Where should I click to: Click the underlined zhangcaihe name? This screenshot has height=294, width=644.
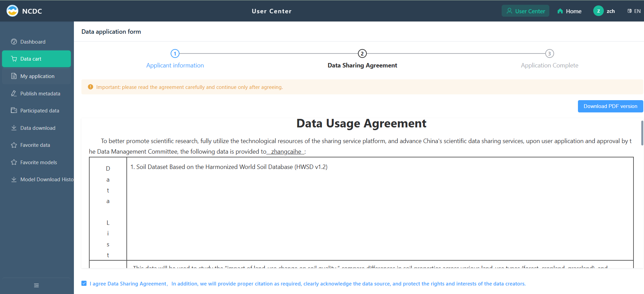[286, 152]
